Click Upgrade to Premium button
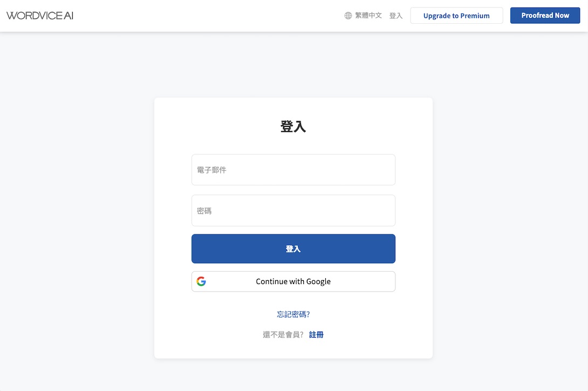 pyautogui.click(x=456, y=16)
